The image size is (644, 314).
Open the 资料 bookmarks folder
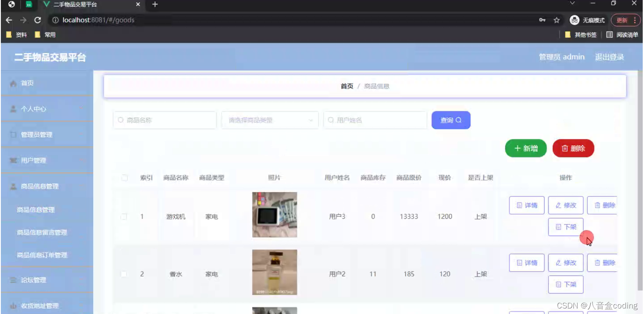17,35
